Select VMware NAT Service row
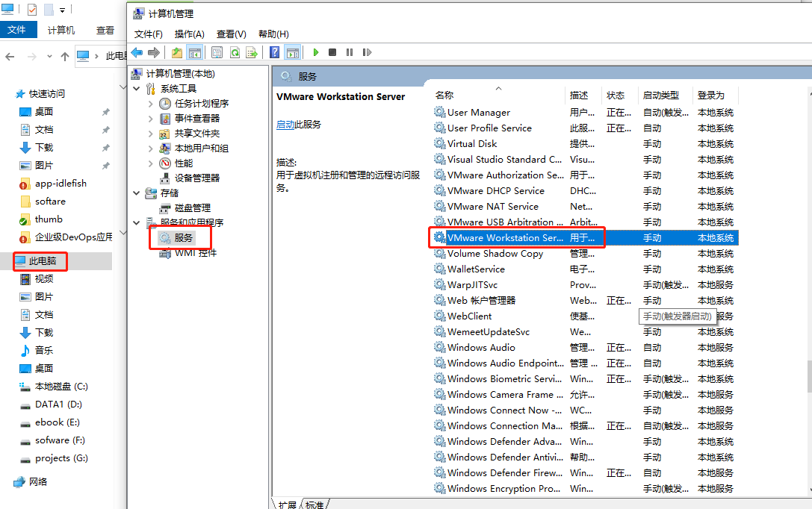Screen dimensions: 812x509 coord(585,207)
